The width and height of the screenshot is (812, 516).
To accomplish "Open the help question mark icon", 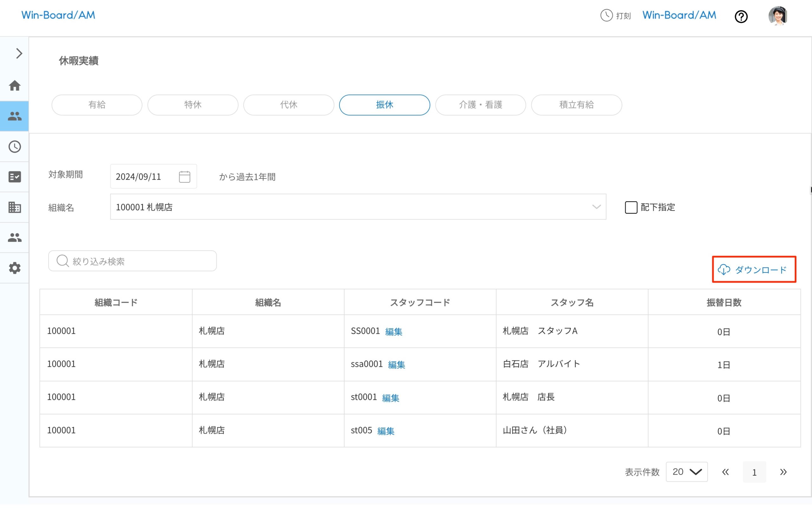I will coord(741,17).
